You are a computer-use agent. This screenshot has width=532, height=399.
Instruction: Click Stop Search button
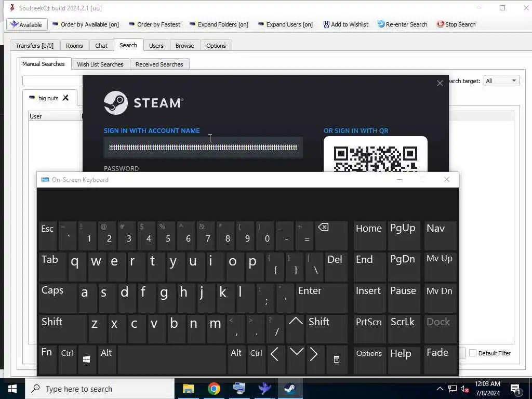pos(456,24)
